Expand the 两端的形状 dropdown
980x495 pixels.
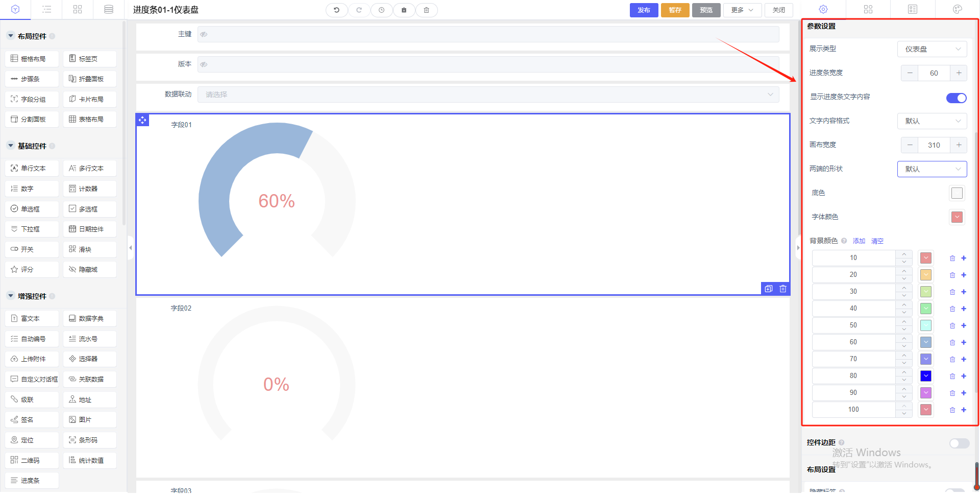932,169
